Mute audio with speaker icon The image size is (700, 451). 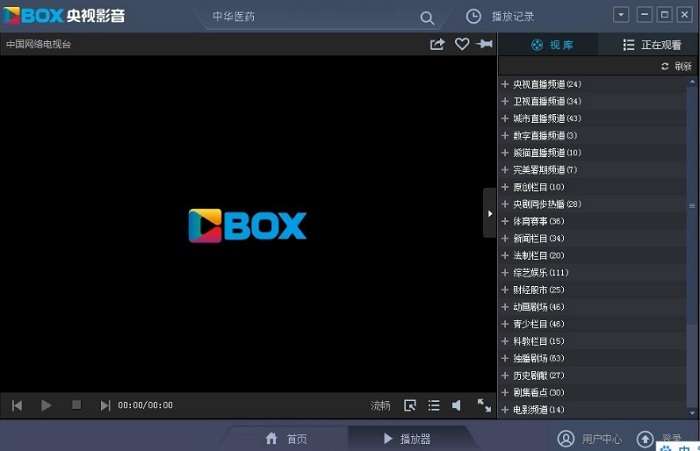[x=456, y=405]
